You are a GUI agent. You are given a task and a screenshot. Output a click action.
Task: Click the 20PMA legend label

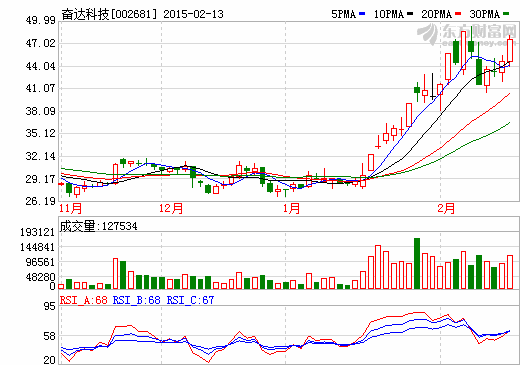tap(436, 14)
